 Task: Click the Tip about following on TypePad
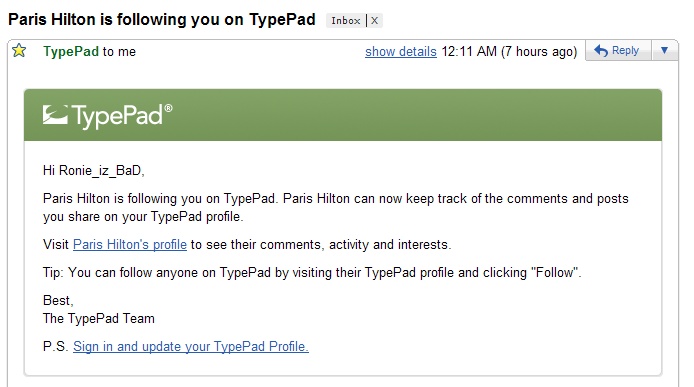click(x=312, y=272)
